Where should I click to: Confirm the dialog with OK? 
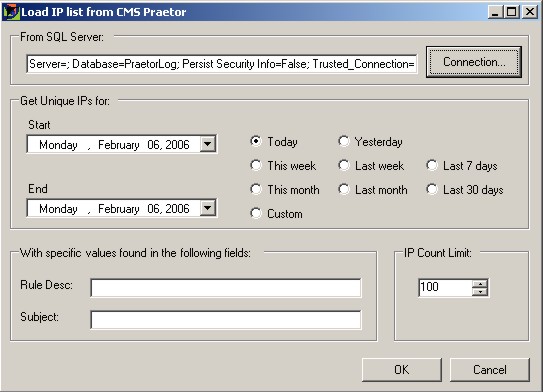[402, 370]
